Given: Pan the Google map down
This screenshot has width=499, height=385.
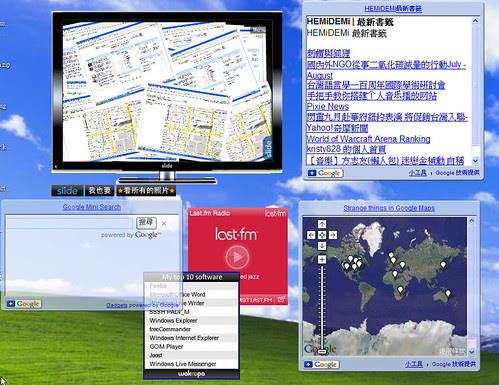Looking at the screenshot, I should (322, 246).
